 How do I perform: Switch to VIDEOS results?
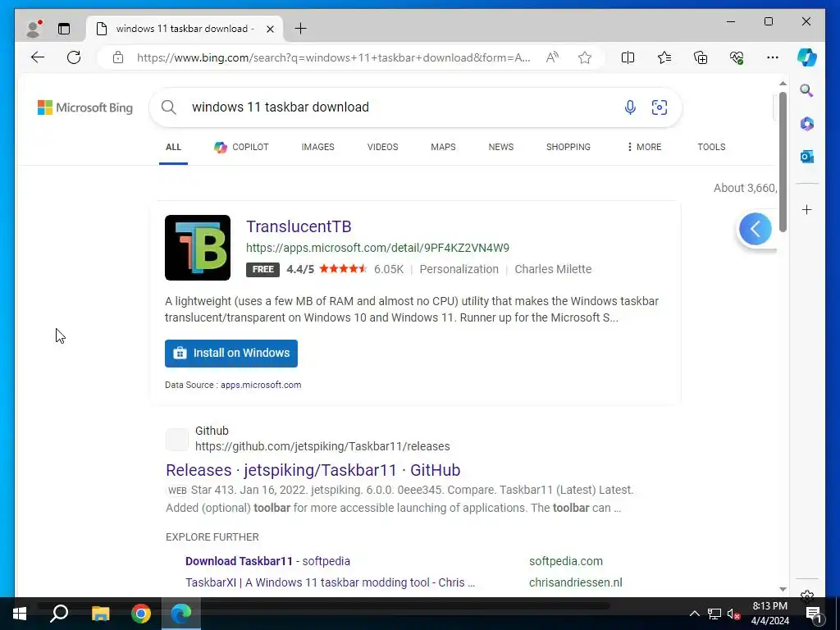pos(382,148)
